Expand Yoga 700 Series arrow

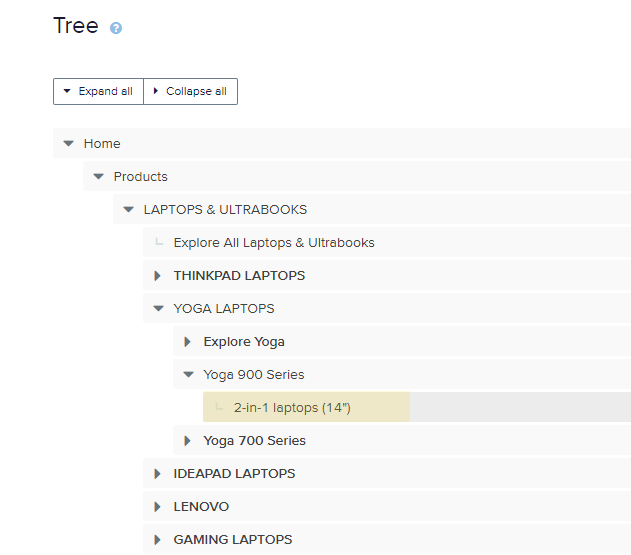tap(187, 441)
